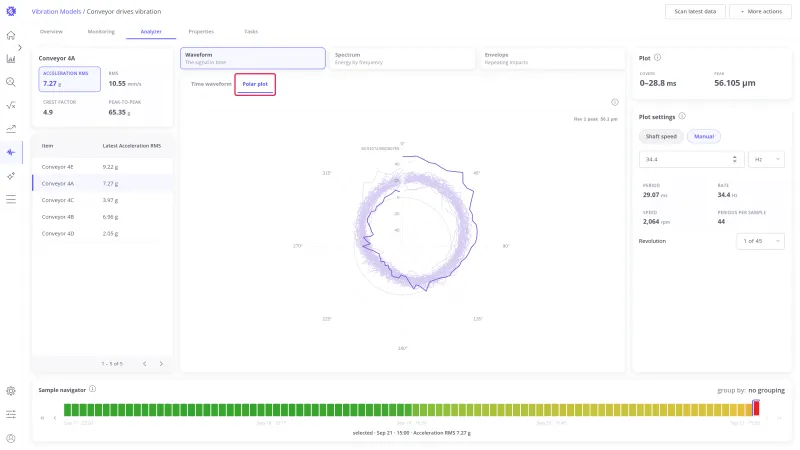The image size is (800, 450).
Task: Go to the previous sample with the left arrow
Action: click(55, 418)
